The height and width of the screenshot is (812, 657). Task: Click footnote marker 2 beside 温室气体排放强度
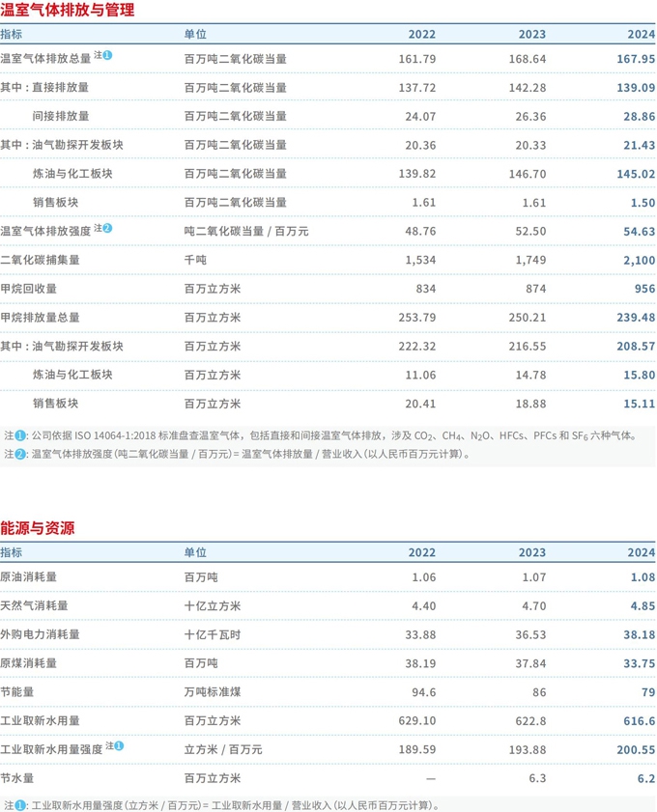point(107,229)
